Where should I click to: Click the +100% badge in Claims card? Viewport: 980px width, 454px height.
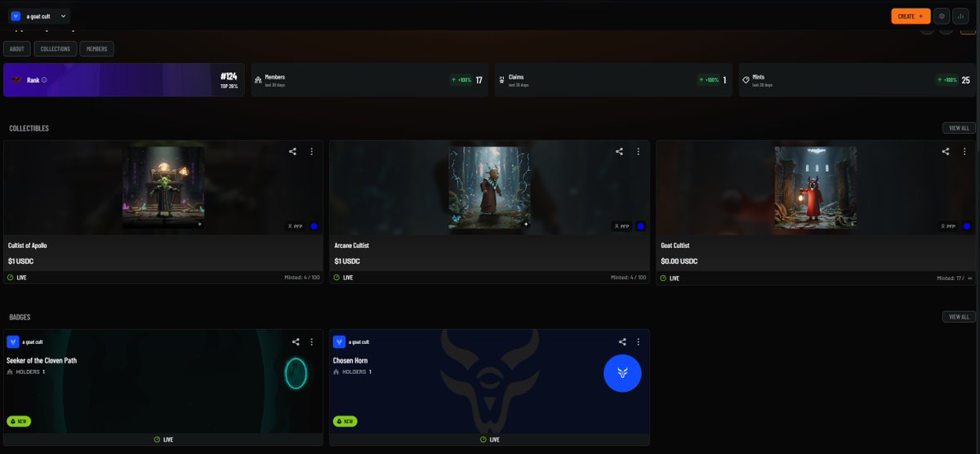pyautogui.click(x=707, y=80)
